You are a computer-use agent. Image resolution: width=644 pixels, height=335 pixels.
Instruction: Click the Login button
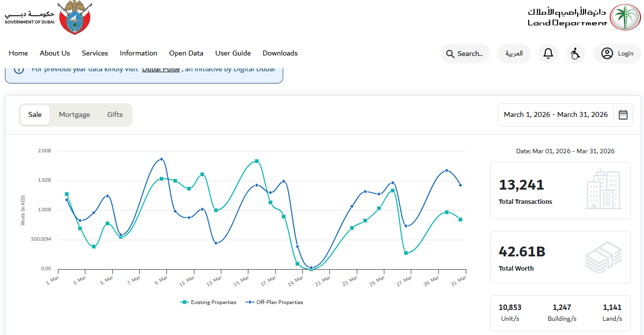pyautogui.click(x=617, y=54)
